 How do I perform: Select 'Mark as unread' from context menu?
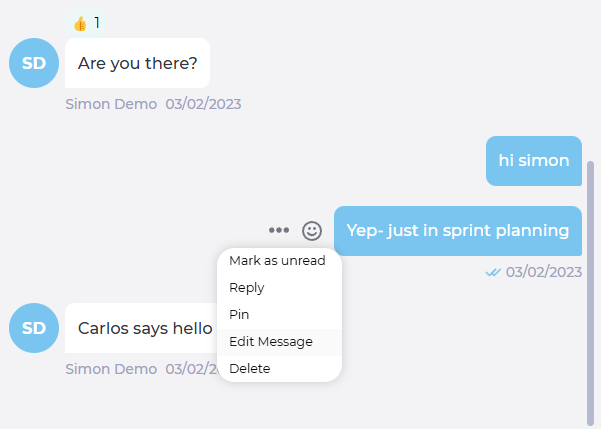[279, 261]
